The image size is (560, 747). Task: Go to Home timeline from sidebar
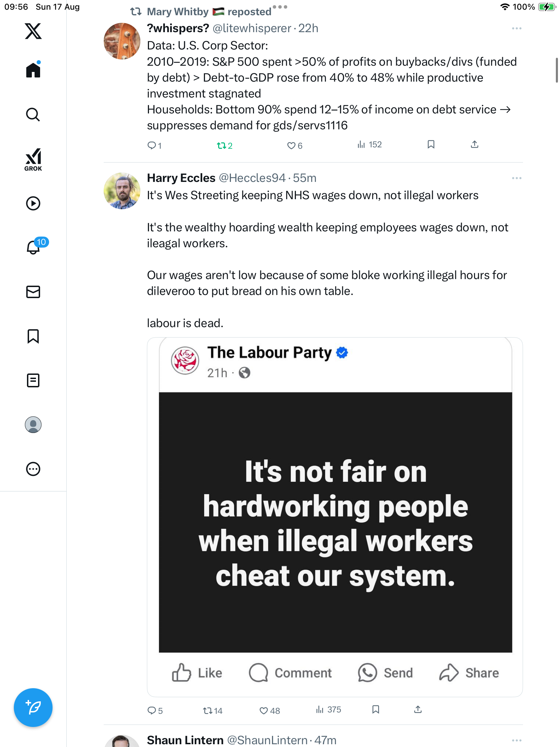[33, 70]
